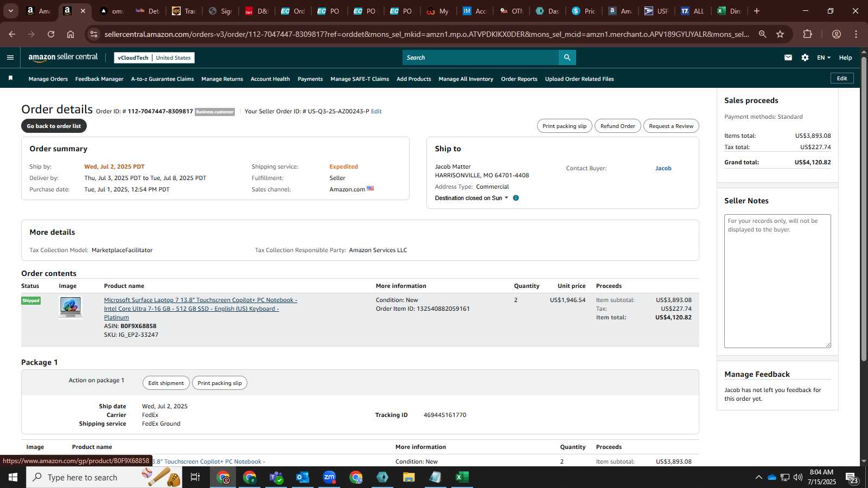Expand Destination closed on Sun dropdown
This screenshot has width=868, height=488.
point(471,198)
